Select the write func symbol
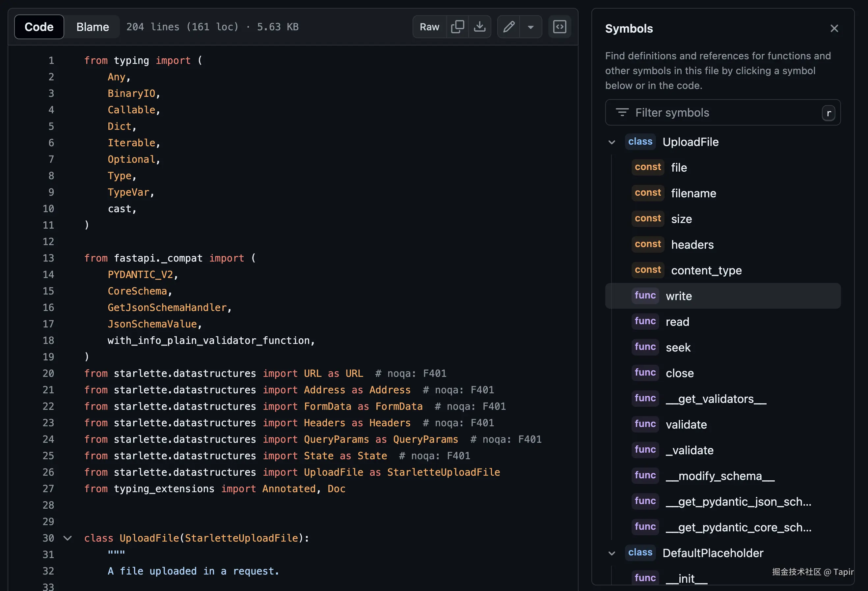 [678, 296]
